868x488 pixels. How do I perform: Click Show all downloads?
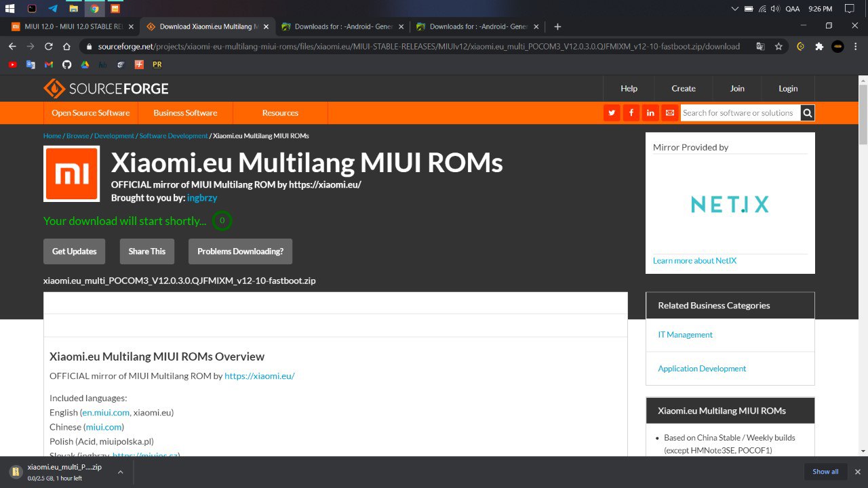tap(825, 472)
